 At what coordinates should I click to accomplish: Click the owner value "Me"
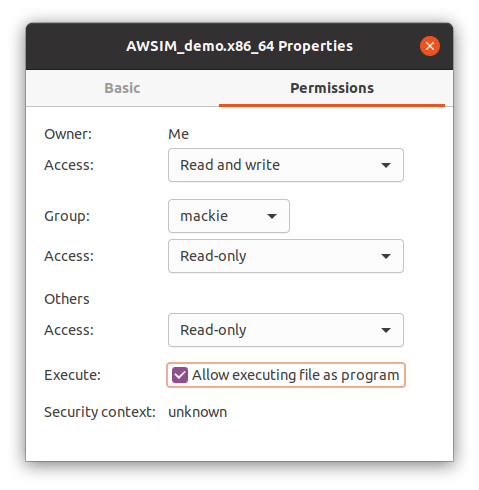(178, 134)
